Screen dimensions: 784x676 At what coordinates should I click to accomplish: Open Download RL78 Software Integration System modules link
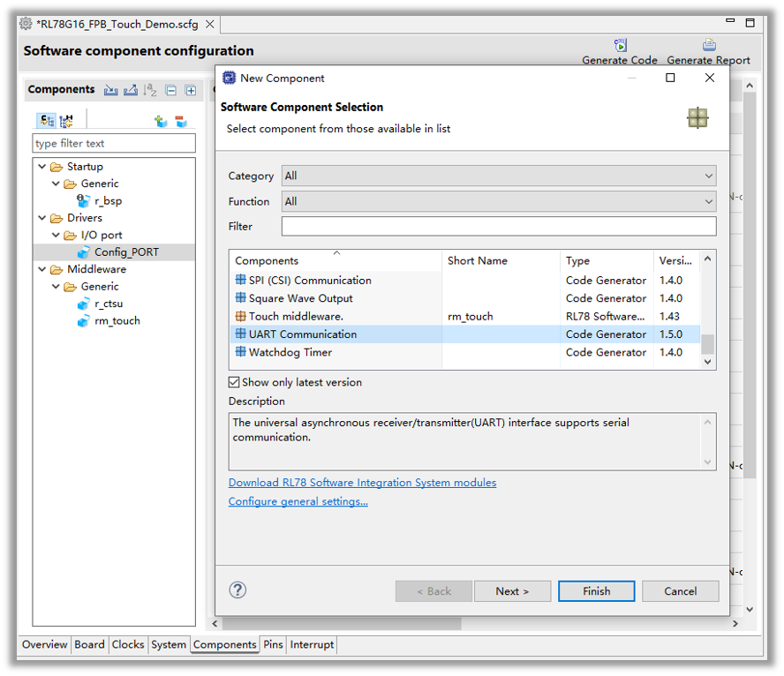(x=362, y=483)
